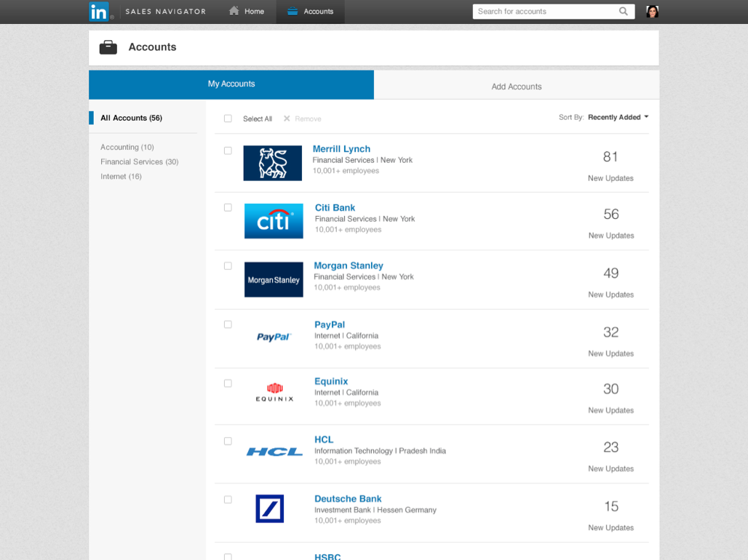Click the Select All label
The height and width of the screenshot is (560, 748).
(x=258, y=119)
